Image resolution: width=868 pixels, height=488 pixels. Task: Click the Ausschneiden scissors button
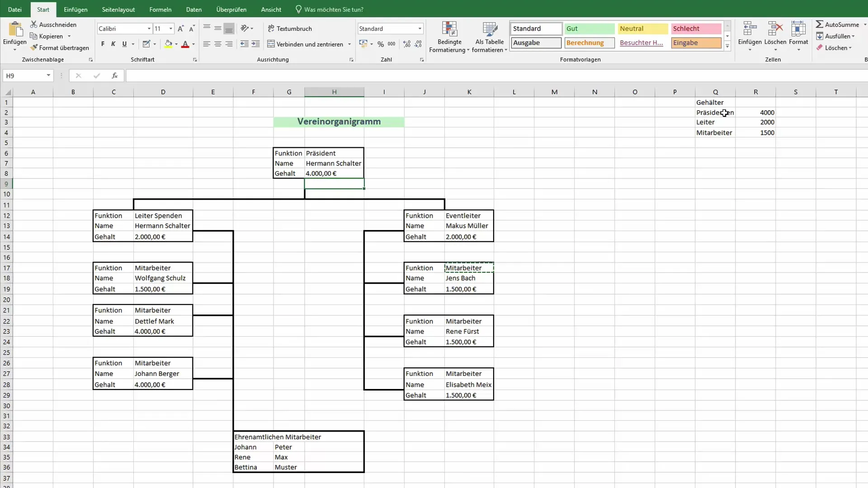pos(53,24)
